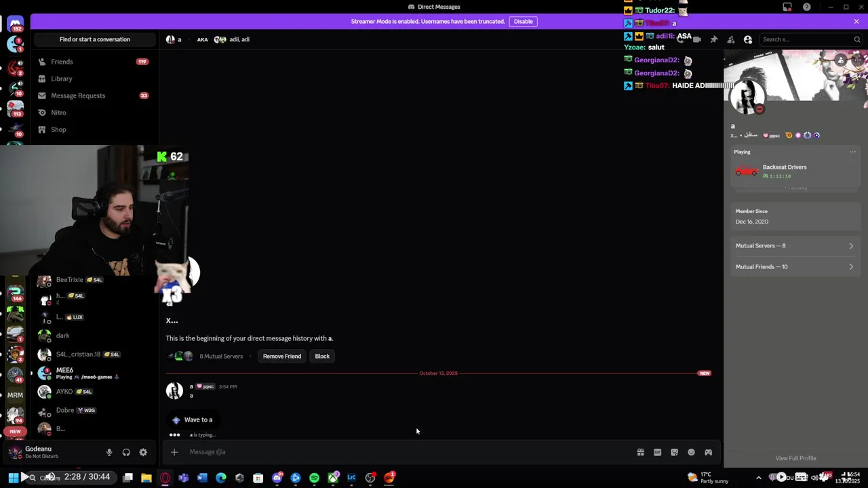Open Microsoft Teams from the taskbar
Screen dimensions: 868x488
(184, 478)
